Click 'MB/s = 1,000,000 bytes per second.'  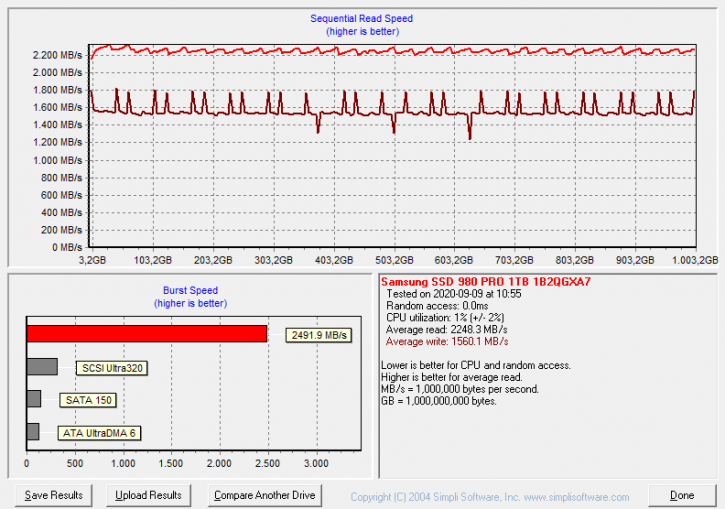coord(460,389)
